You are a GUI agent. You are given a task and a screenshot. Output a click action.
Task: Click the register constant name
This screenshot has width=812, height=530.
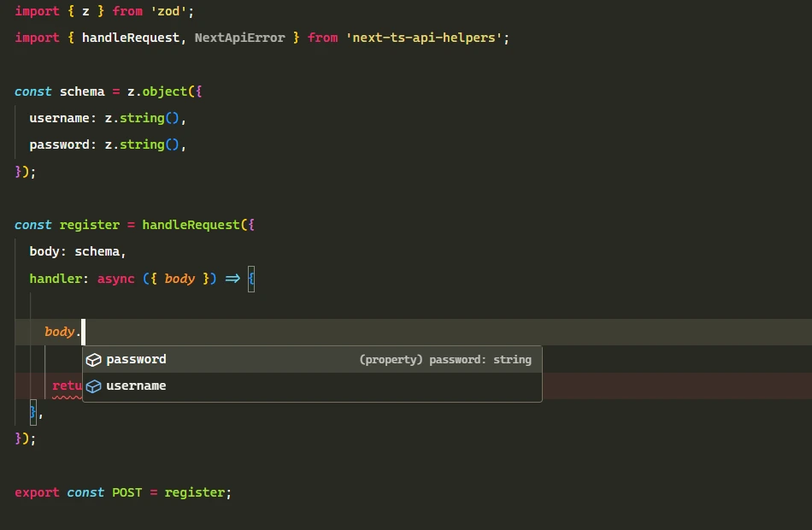[90, 225]
